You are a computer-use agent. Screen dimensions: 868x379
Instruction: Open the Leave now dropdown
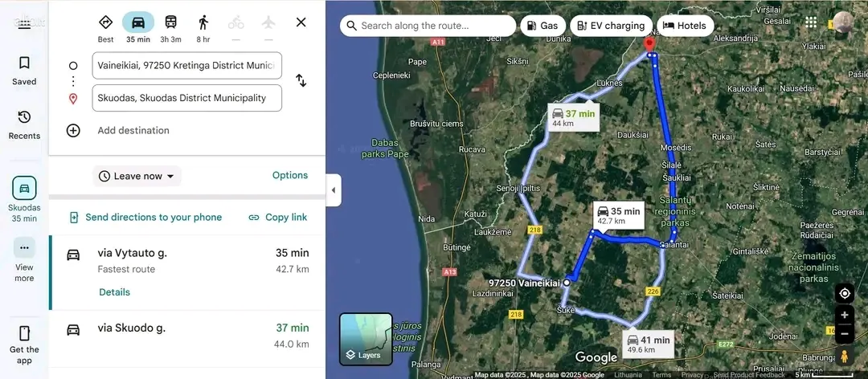137,176
